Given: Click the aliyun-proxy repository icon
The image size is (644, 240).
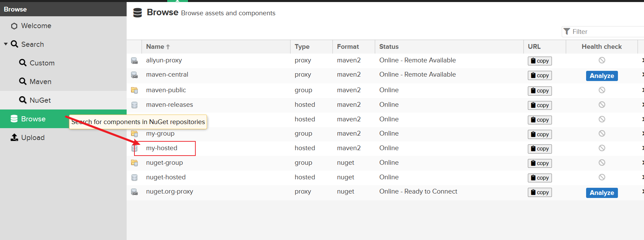Looking at the screenshot, I should (x=134, y=61).
